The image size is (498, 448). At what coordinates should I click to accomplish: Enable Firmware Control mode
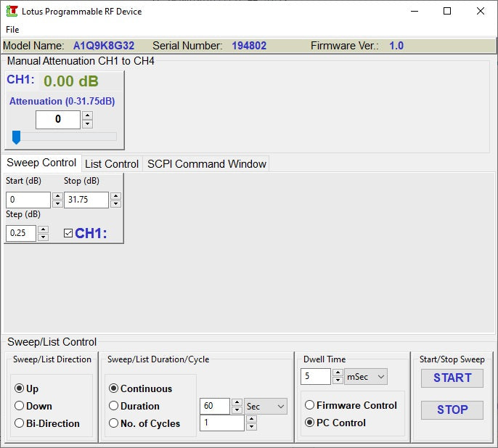(x=310, y=405)
